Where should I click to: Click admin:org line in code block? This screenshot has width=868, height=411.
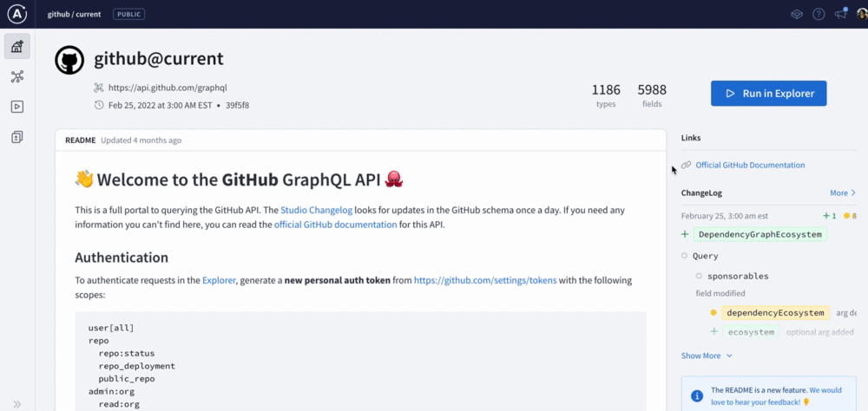click(x=111, y=392)
